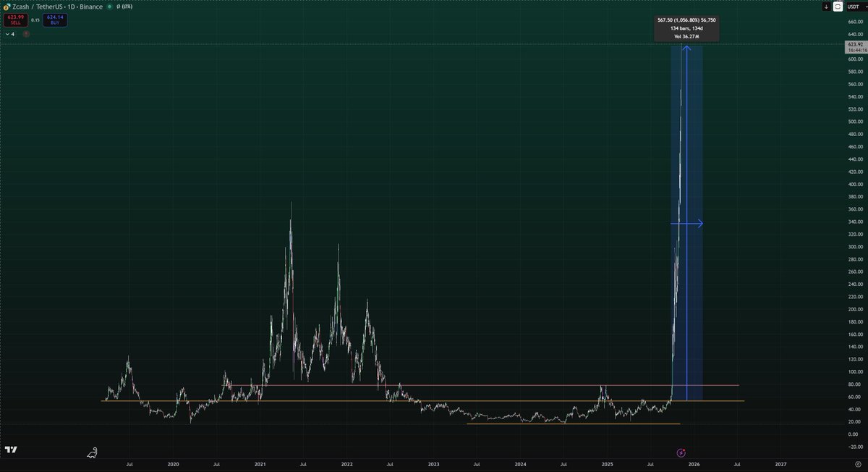Click the red alert dot beside the candle counter

26,33
